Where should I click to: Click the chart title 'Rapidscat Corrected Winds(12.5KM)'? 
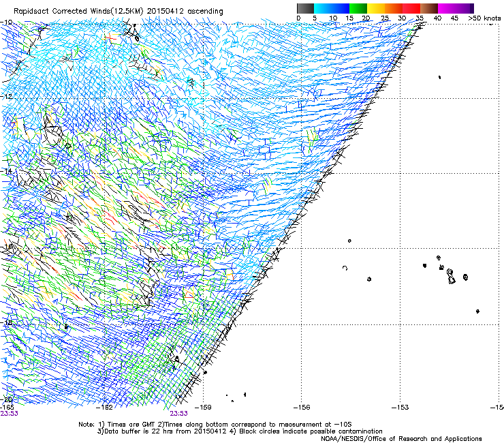78,12
